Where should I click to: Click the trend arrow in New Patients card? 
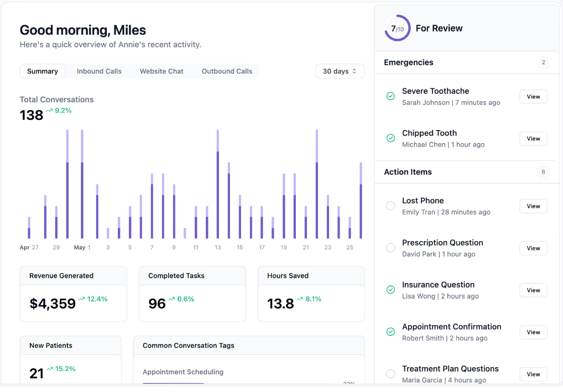[50, 369]
